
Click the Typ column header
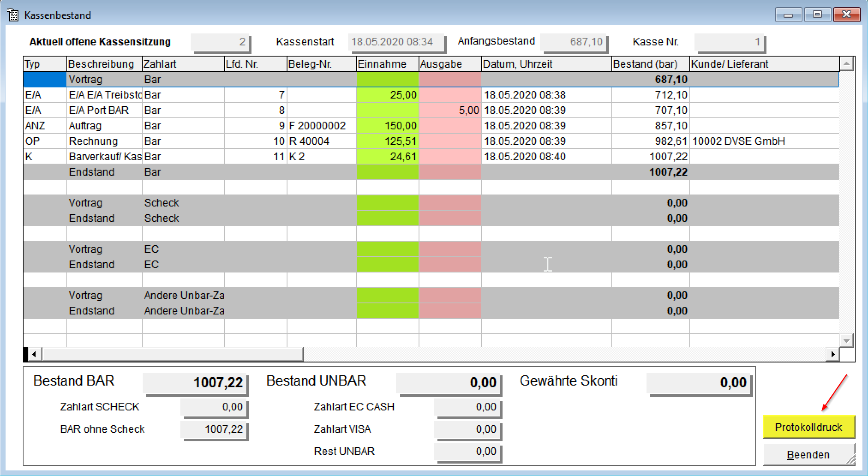[45, 64]
